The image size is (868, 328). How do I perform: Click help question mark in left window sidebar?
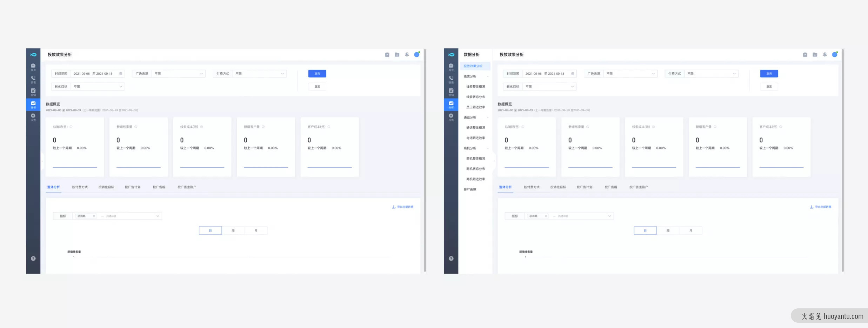[x=33, y=259]
